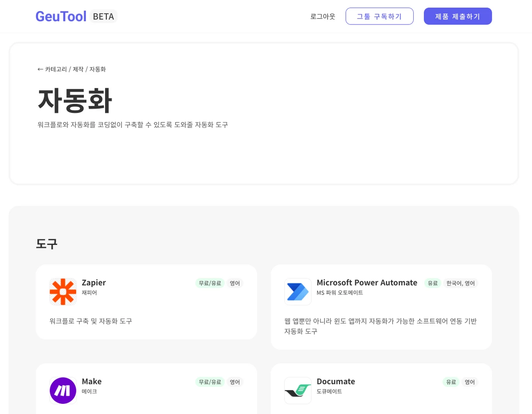532x414 pixels.
Task: Click 영어 tag on Zapier card
Action: tap(235, 283)
